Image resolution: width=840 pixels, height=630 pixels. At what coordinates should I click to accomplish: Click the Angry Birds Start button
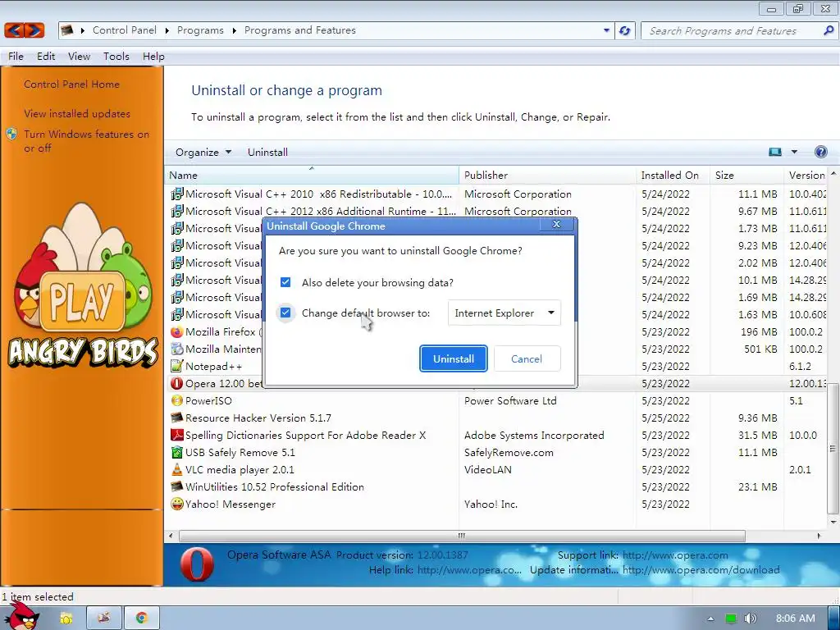pos(21,616)
